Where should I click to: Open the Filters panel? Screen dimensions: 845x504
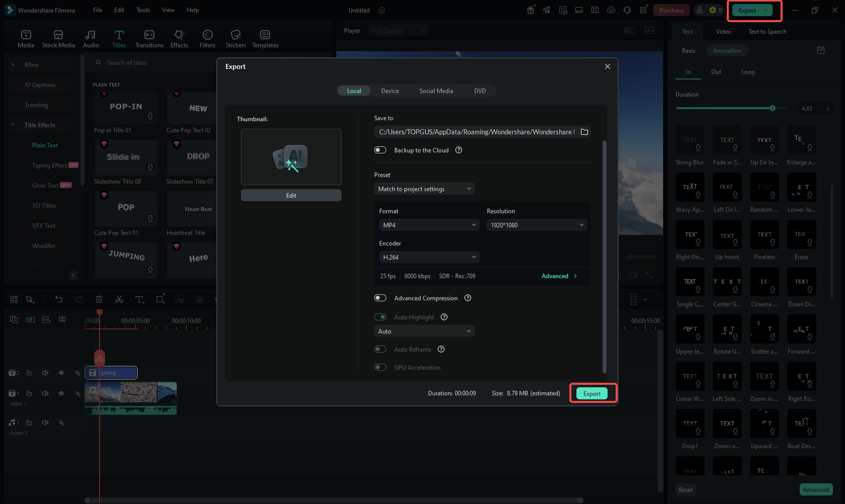pyautogui.click(x=207, y=39)
